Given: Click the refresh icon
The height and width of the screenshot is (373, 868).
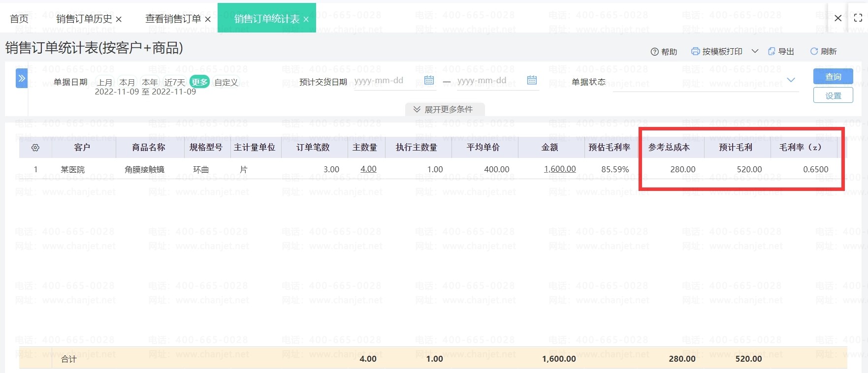Looking at the screenshot, I should pos(814,52).
